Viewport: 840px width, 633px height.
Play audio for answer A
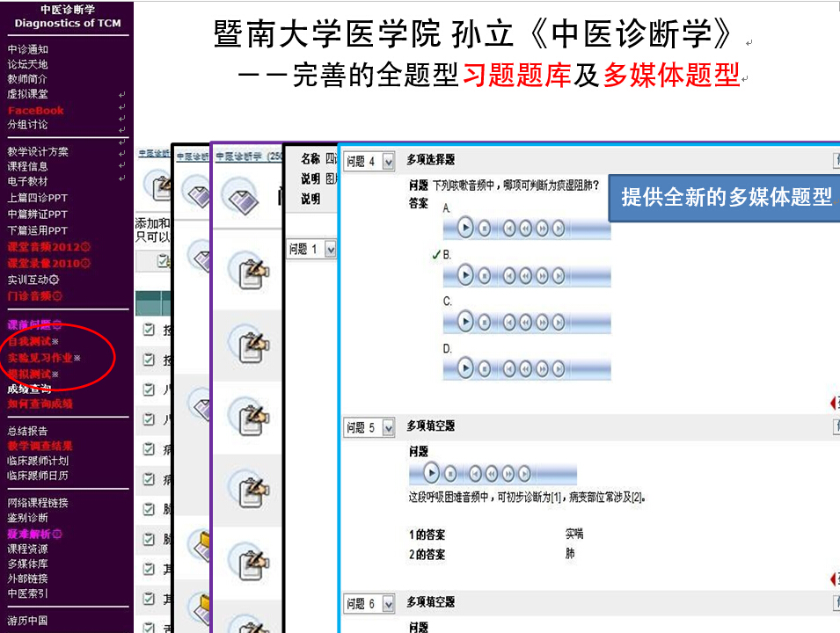click(x=465, y=228)
